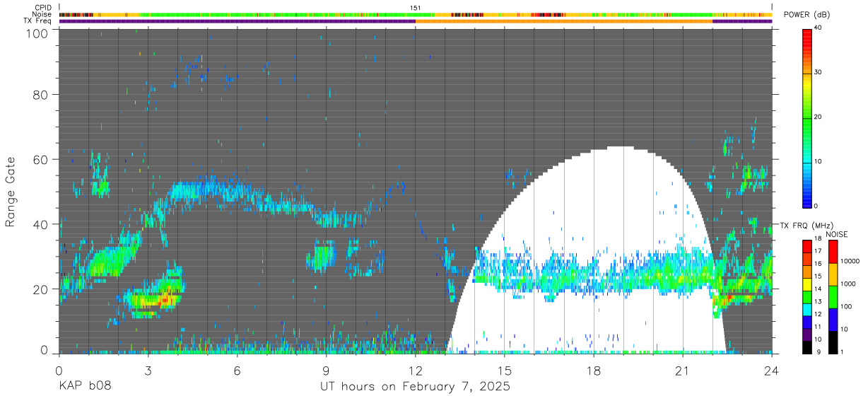Click the KAP b08 radar beam label

coord(84,387)
